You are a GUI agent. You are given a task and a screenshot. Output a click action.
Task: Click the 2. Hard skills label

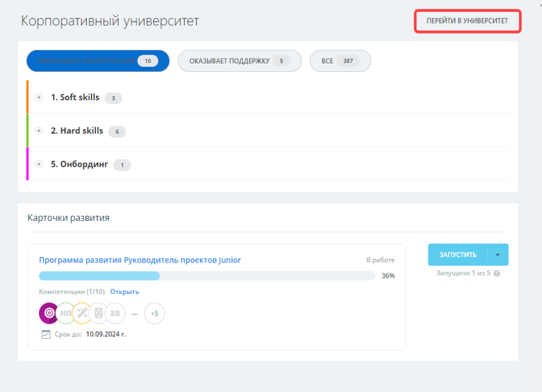tap(77, 130)
